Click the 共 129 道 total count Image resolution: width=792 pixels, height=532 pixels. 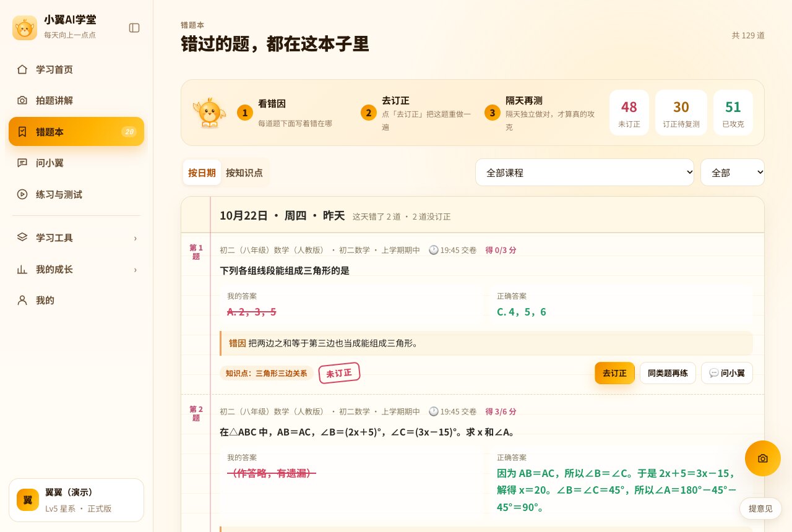[748, 35]
